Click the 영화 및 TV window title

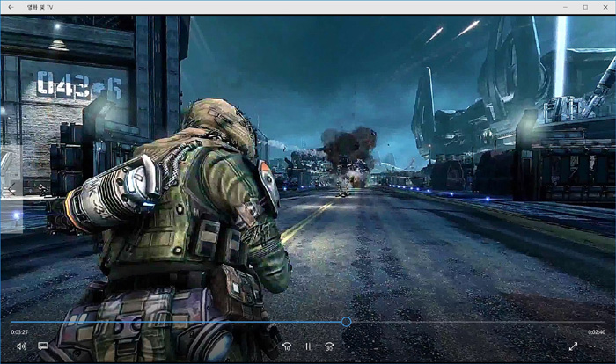(x=40, y=7)
